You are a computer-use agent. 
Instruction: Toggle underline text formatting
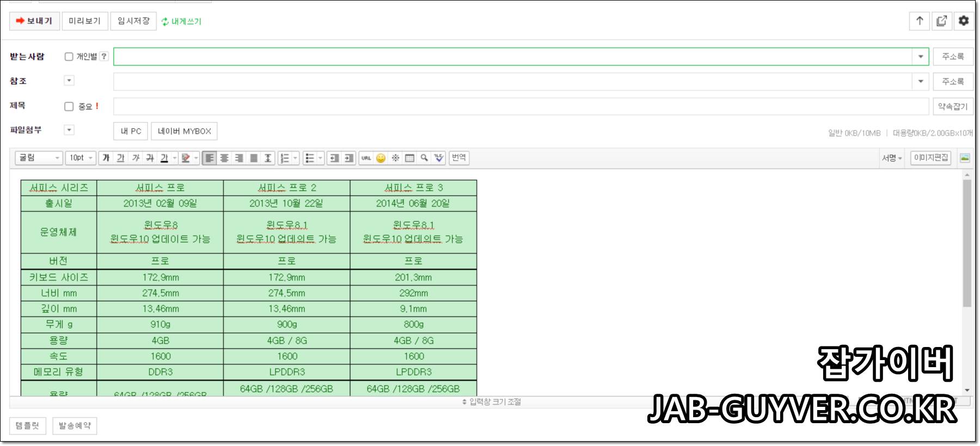tap(121, 158)
